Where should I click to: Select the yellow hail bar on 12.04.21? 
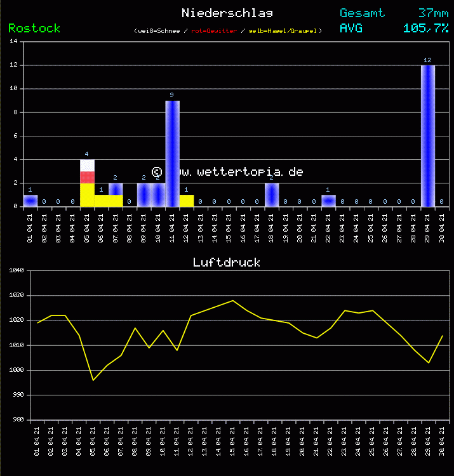[x=186, y=201]
